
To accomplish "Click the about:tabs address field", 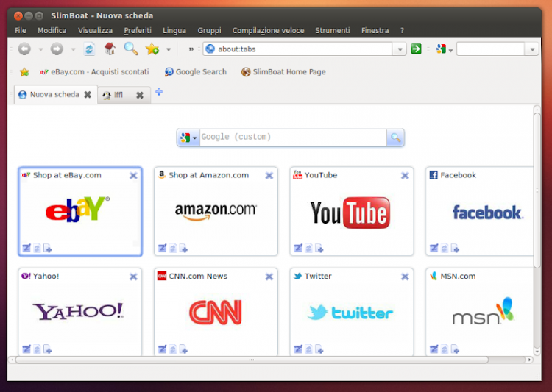I will (x=298, y=49).
